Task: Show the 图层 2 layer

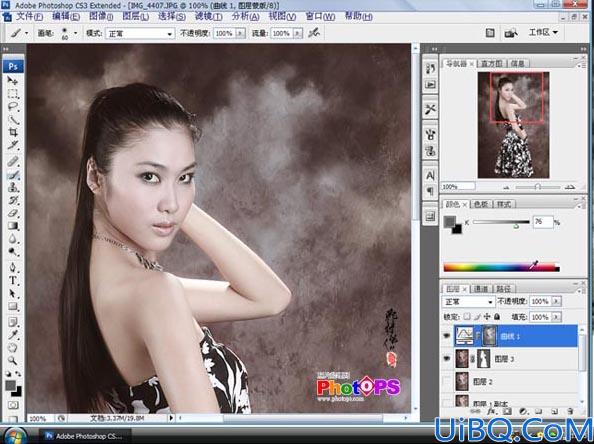Action: click(447, 381)
